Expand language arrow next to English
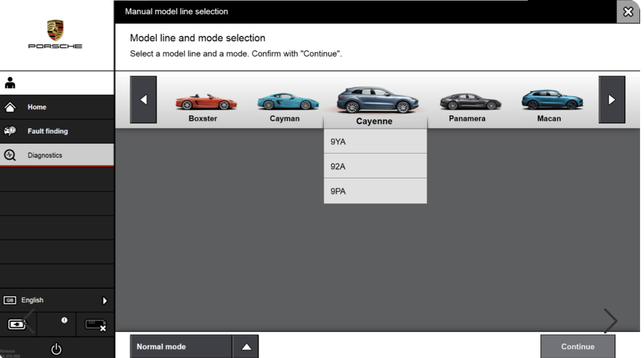Image resolution: width=644 pixels, height=358 pixels. point(105,300)
